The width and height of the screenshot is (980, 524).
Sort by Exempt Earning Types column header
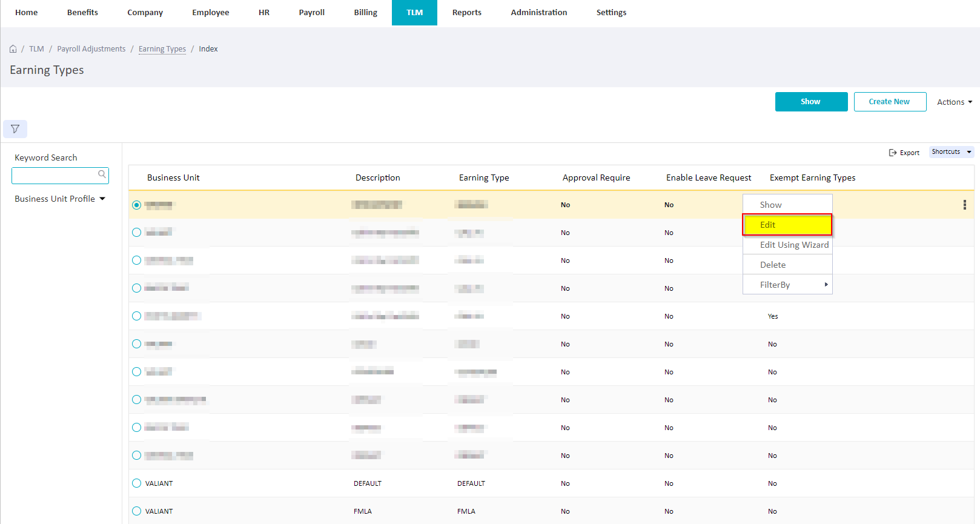coord(813,177)
